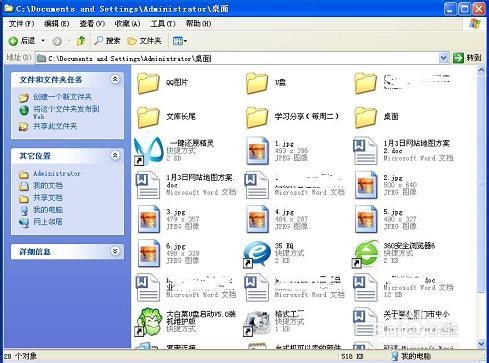Select the 1.jpg image file icon
Image resolution: width=489 pixels, height=363 pixels.
click(257, 151)
